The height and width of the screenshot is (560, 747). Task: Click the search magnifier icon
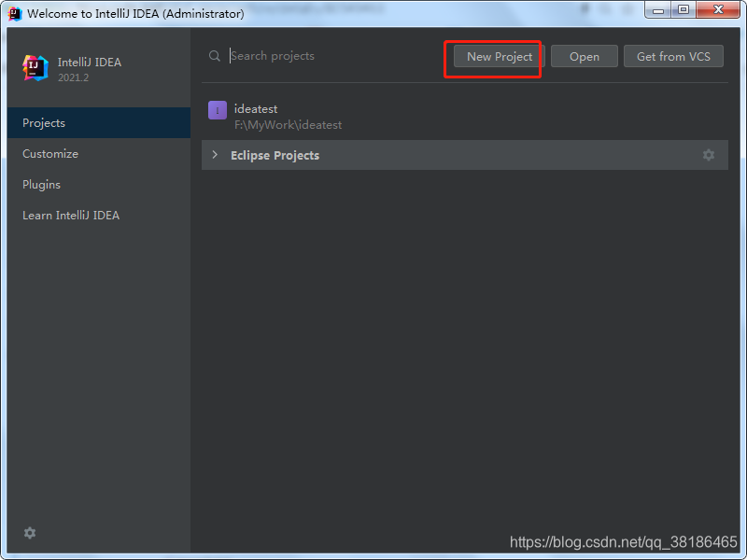(215, 56)
